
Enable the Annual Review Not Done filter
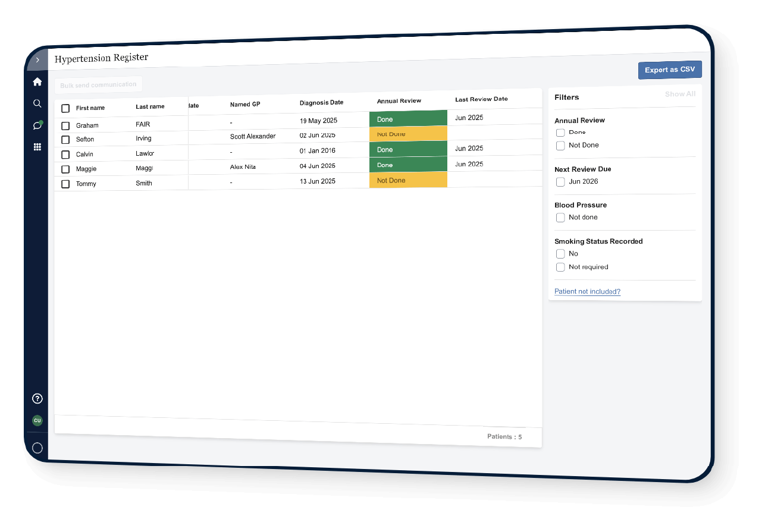coord(560,145)
